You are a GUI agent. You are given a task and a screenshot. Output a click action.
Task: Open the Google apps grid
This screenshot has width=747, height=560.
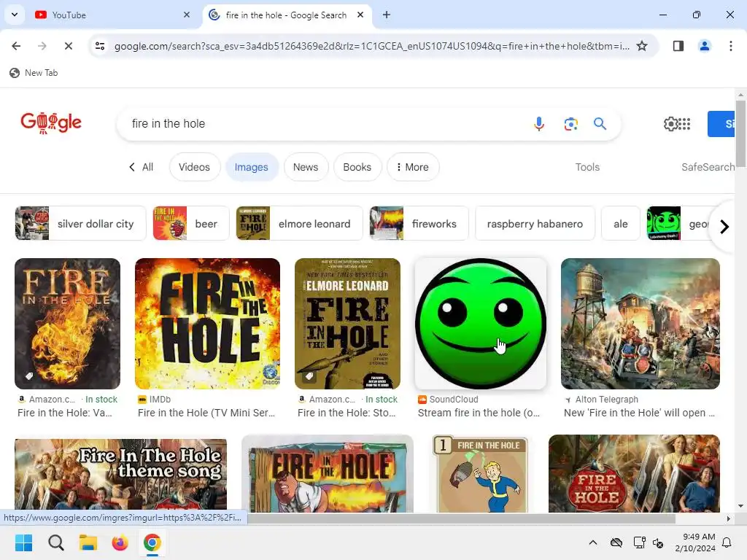(684, 124)
